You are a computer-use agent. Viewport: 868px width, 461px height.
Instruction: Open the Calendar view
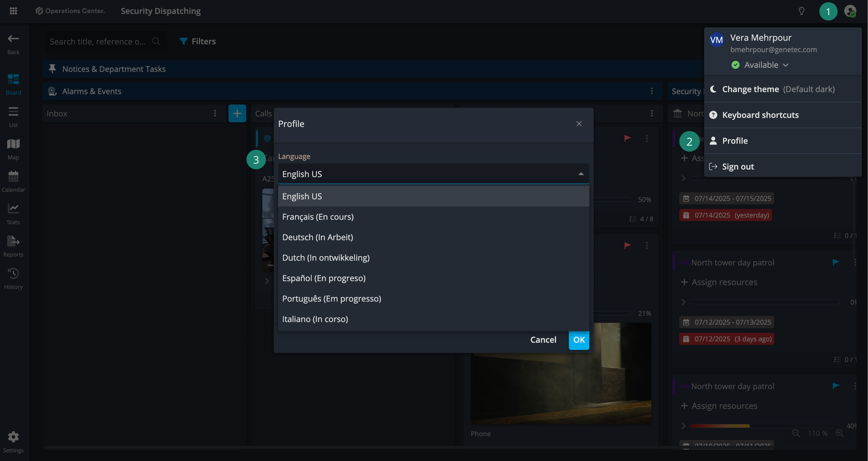[x=13, y=182]
